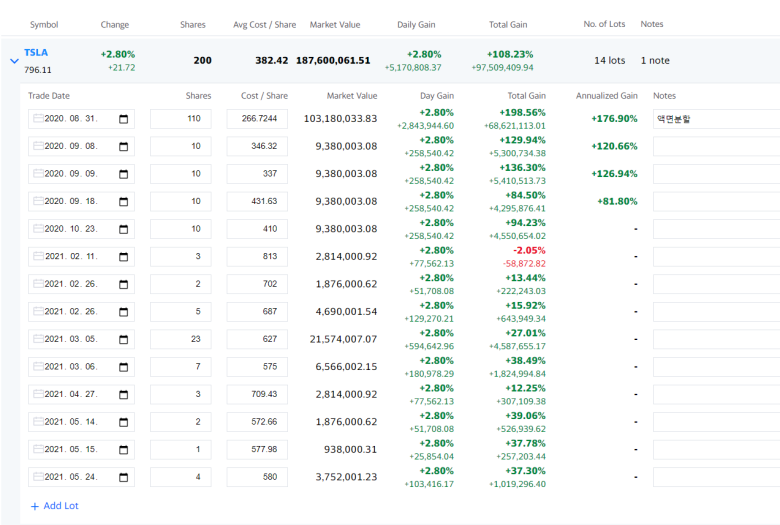Open calendar picker for 2021. 03. 05. lot
780x525 pixels.
click(123, 339)
